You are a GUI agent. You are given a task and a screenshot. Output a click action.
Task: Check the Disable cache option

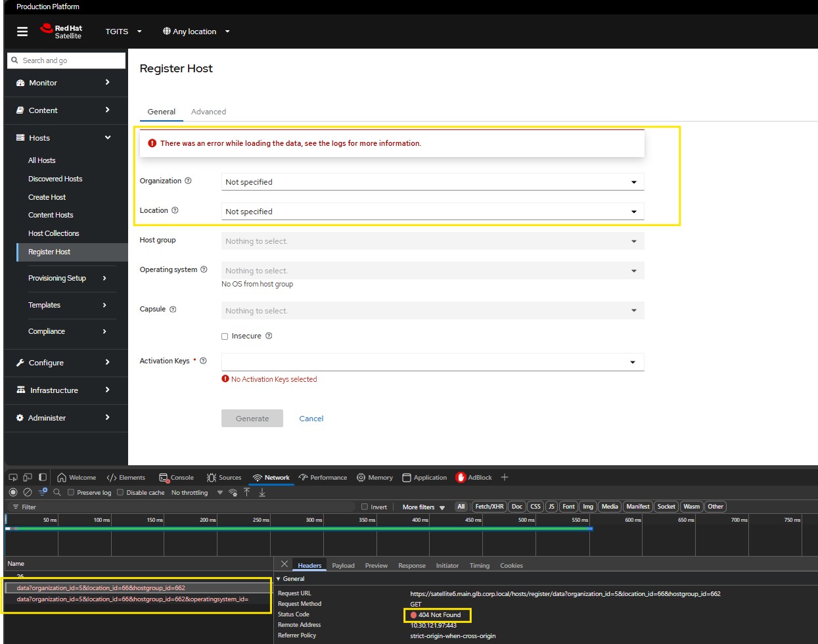120,493
